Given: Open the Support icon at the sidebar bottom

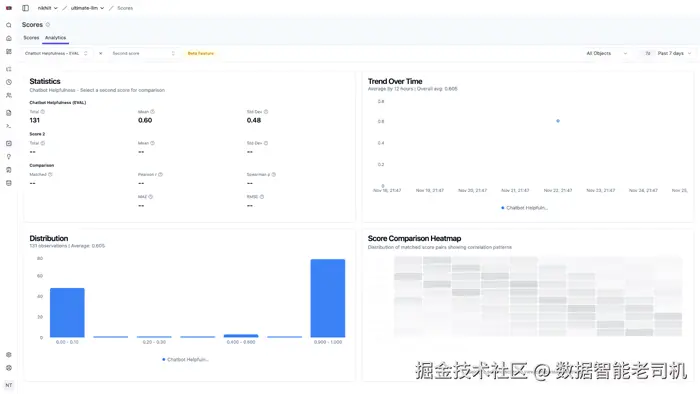Looking at the screenshot, I should coord(8,368).
